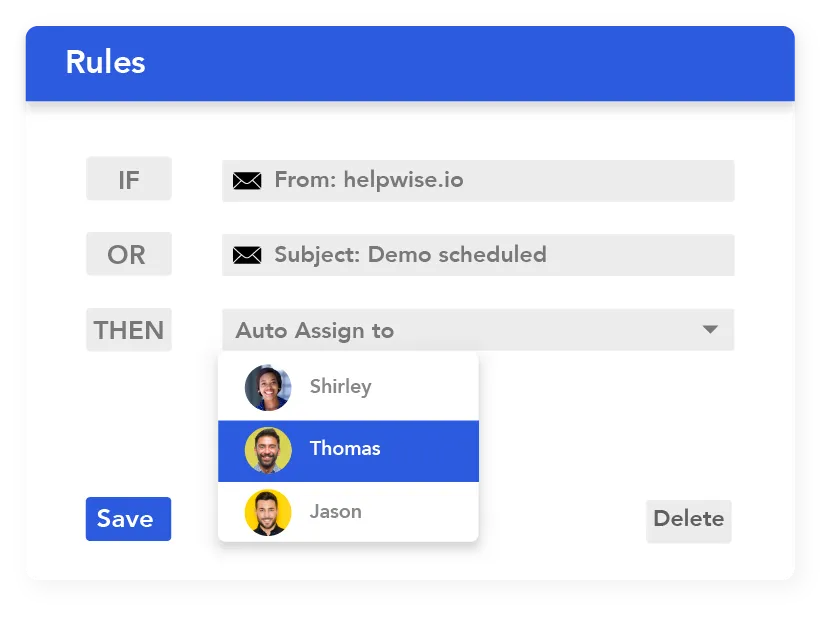Choose Thomas in the assignee list
This screenshot has height=618, width=833.
[x=345, y=450]
